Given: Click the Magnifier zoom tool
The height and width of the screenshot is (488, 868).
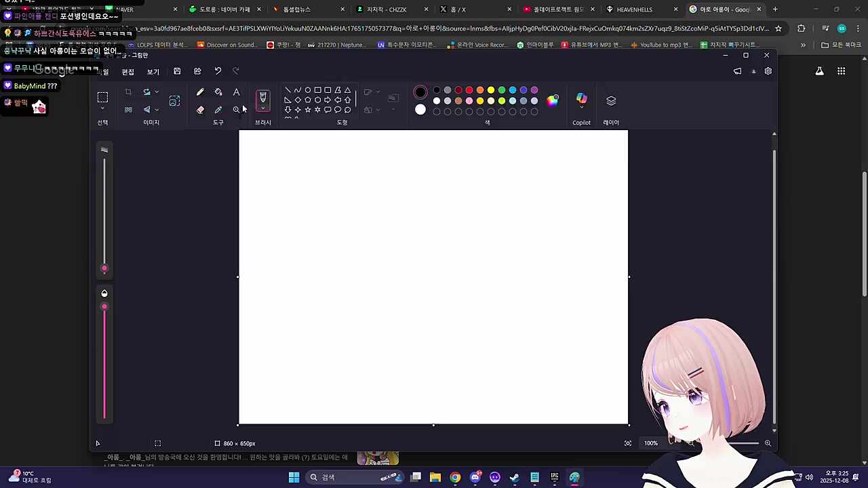Looking at the screenshot, I should click(236, 110).
